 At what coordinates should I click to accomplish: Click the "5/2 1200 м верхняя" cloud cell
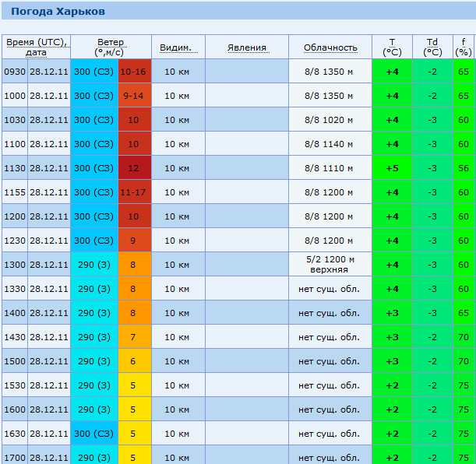pyautogui.click(x=330, y=265)
